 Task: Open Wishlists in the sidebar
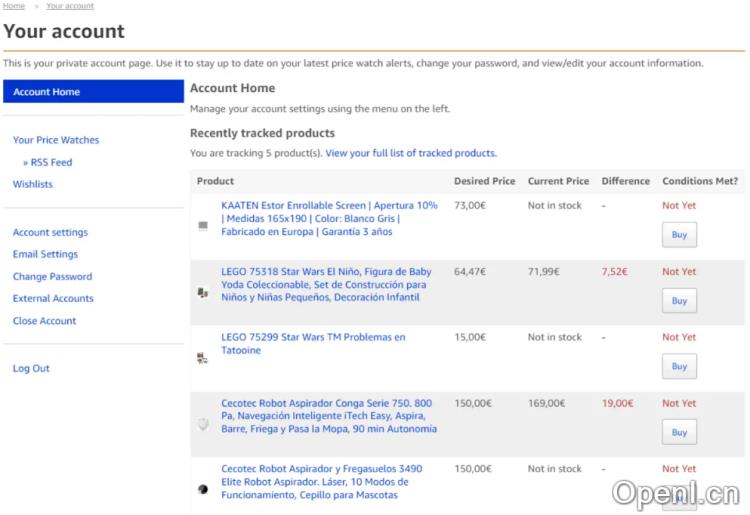point(33,184)
